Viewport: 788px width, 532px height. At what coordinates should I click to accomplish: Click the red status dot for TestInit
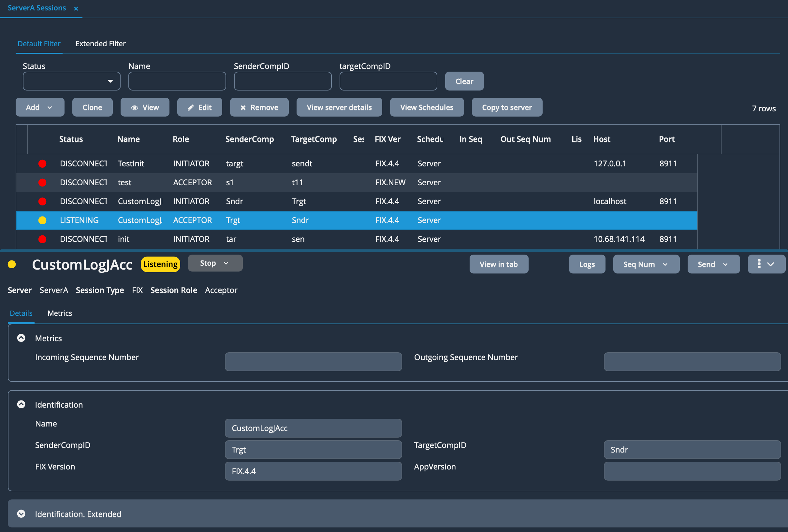click(x=42, y=164)
